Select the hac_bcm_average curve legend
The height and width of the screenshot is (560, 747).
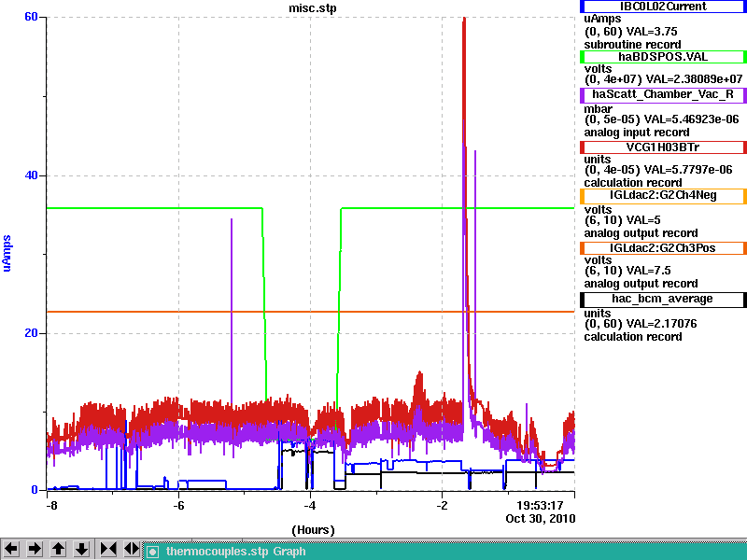[663, 299]
